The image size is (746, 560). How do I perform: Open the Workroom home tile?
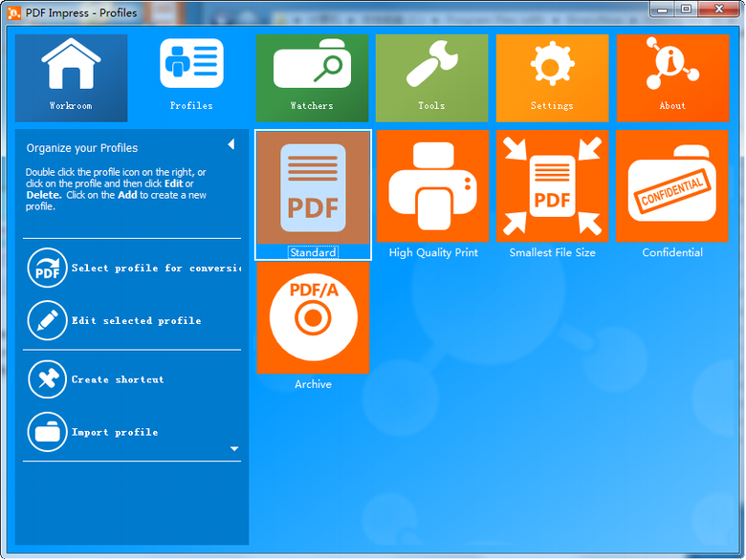(x=71, y=77)
